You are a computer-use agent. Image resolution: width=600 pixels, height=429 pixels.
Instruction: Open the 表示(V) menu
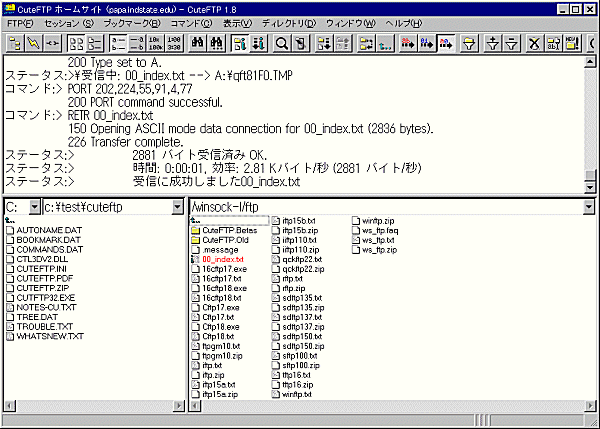237,24
